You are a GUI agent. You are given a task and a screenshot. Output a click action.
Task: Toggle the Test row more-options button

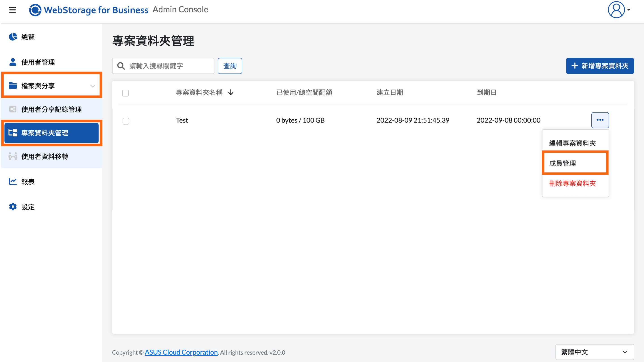tap(600, 120)
